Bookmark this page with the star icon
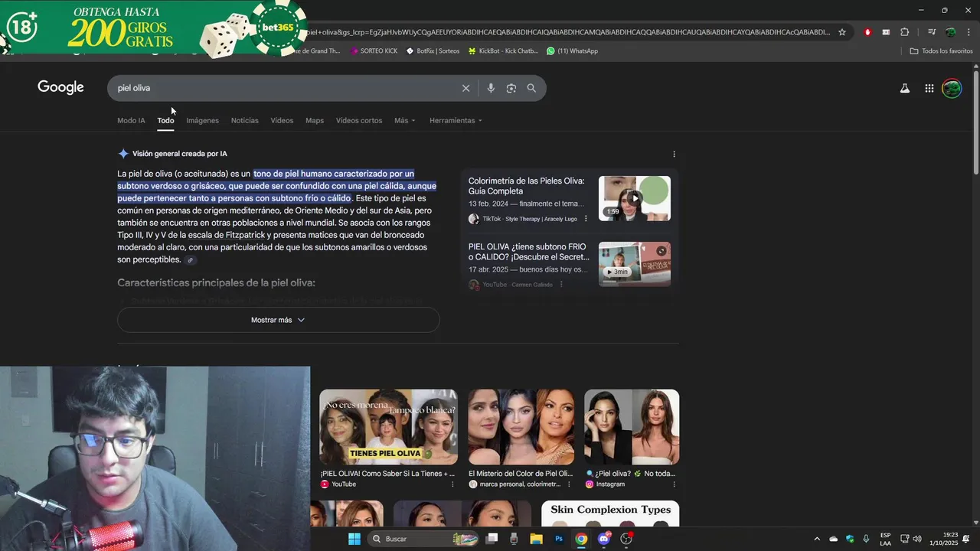This screenshot has height=551, width=980. pos(842,32)
